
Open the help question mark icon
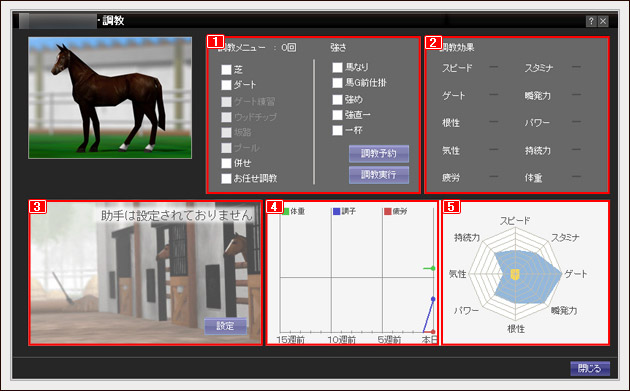click(591, 21)
